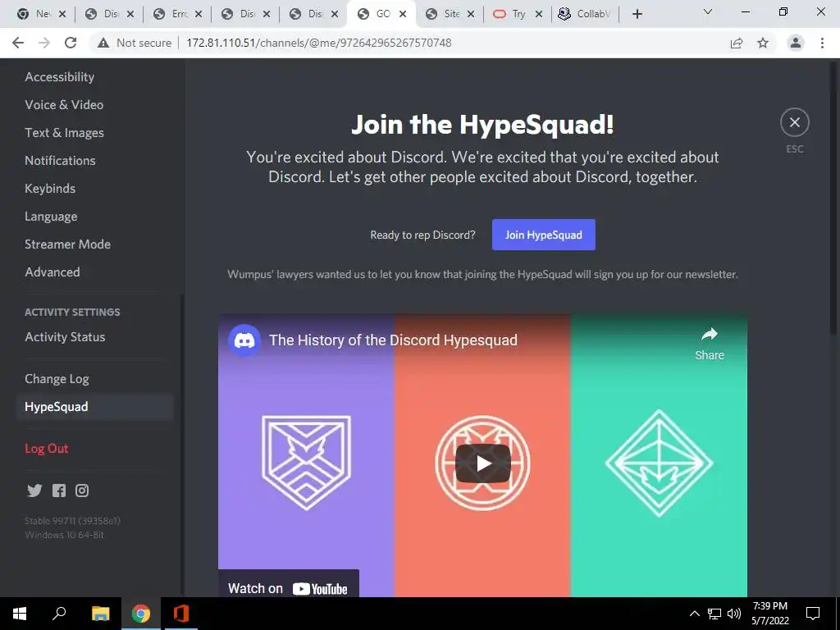Open Text & Images settings
The height and width of the screenshot is (630, 840).
tap(64, 133)
